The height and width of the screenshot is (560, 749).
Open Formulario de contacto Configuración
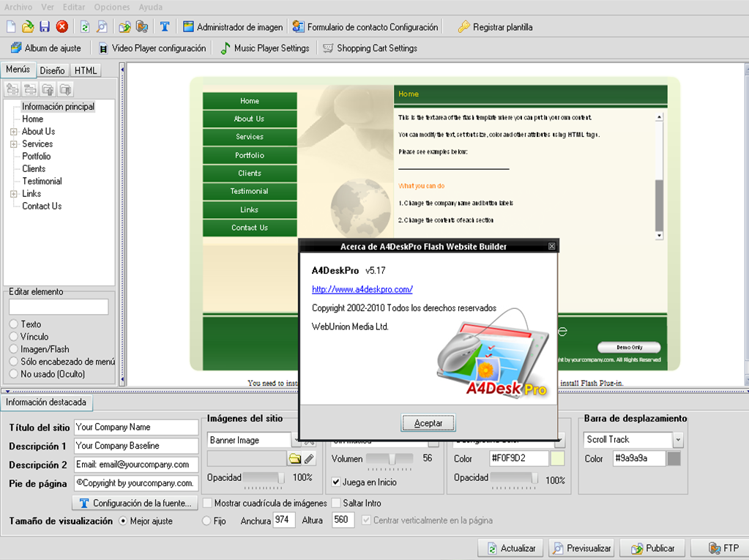pyautogui.click(x=365, y=27)
